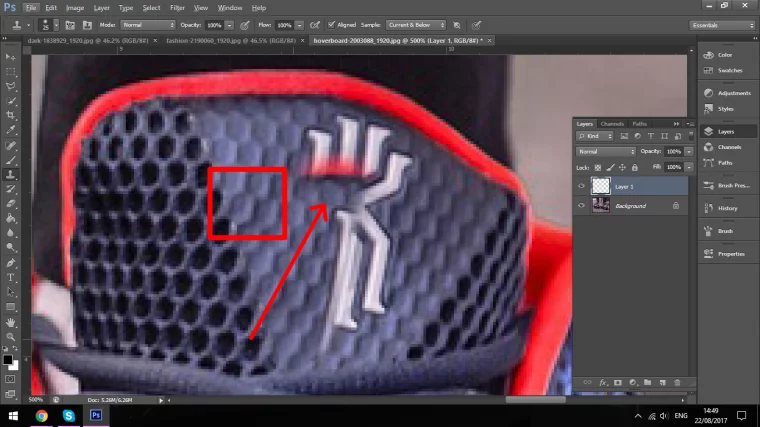Screen dimensions: 760x427
Task: Open the Fill slider arrow
Action: click(x=689, y=167)
